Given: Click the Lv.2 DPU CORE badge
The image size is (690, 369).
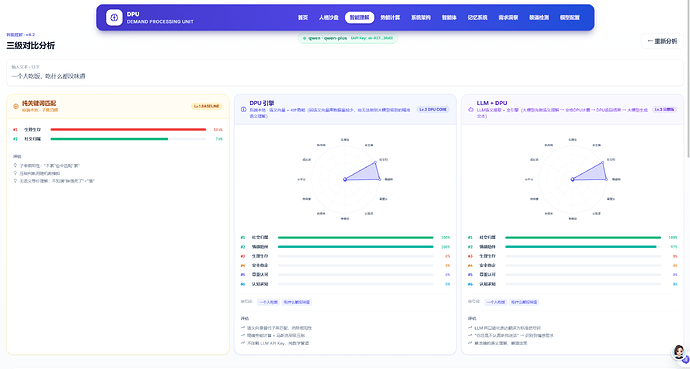Looking at the screenshot, I should [x=433, y=109].
